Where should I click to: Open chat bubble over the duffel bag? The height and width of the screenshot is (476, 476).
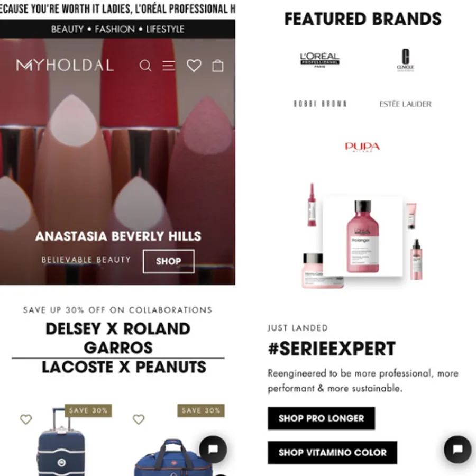coord(213,449)
